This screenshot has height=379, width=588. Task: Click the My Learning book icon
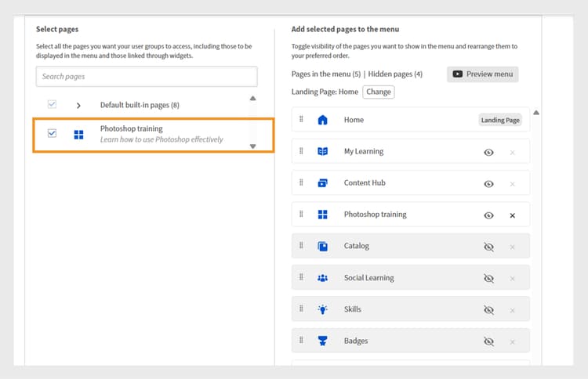322,152
